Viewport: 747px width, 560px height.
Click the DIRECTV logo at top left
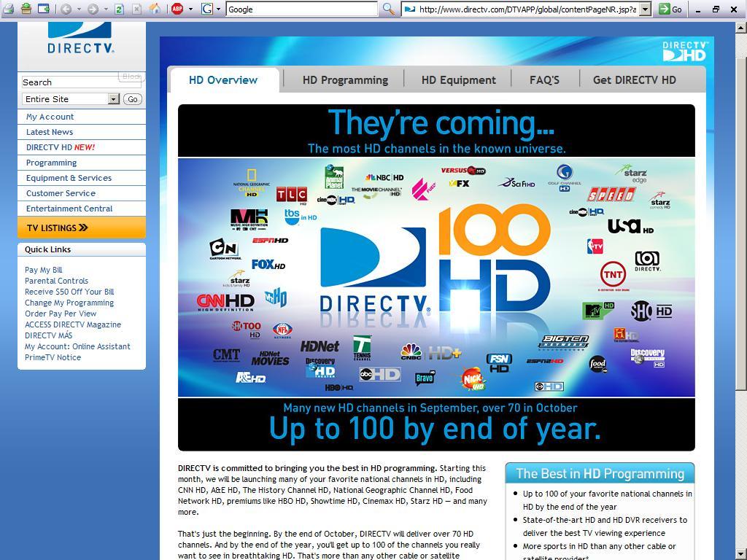pyautogui.click(x=80, y=38)
